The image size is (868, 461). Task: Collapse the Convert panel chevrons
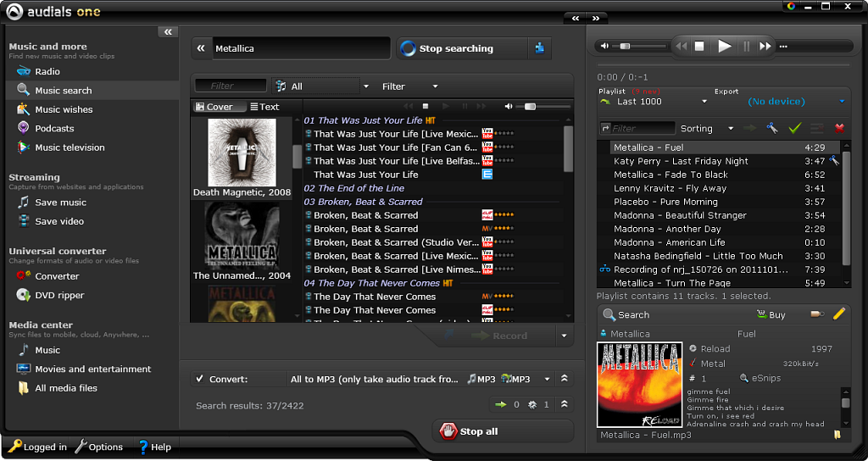pyautogui.click(x=564, y=379)
